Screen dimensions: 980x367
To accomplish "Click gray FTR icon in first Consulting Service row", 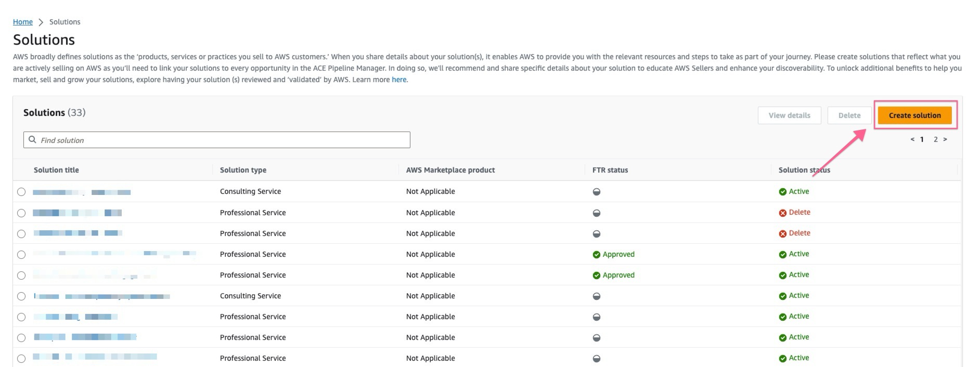I will [596, 192].
